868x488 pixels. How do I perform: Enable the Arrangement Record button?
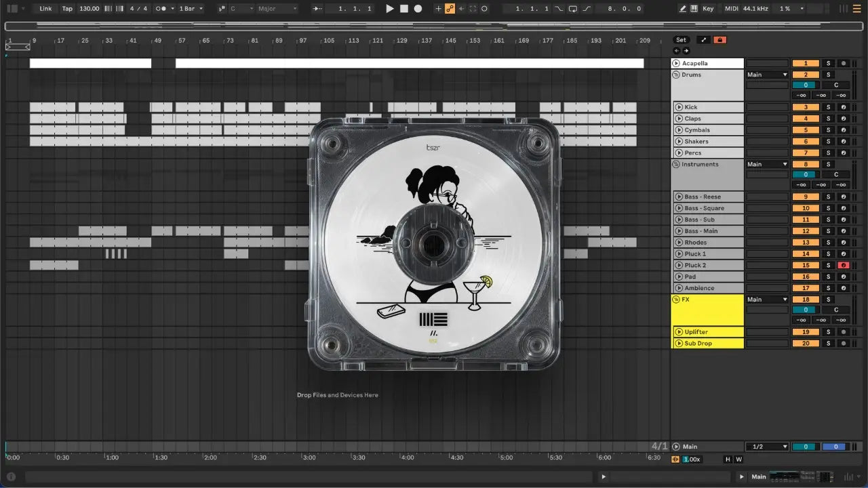pos(418,9)
